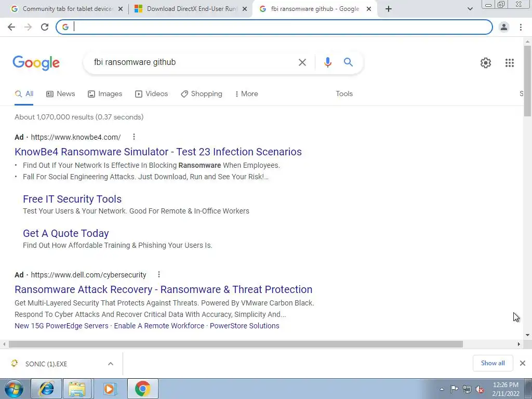Screen dimensions: 532x399
Task: Open Ransomware Attack Recovery Dell link
Action: [164, 289]
